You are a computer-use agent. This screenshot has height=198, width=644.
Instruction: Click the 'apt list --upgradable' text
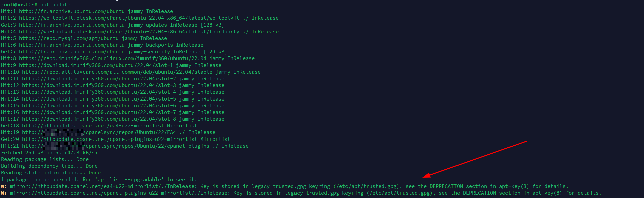point(129,180)
